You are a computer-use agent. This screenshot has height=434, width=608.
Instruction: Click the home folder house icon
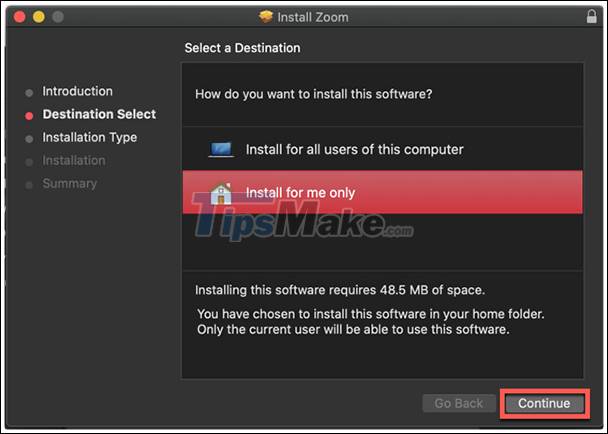click(221, 193)
